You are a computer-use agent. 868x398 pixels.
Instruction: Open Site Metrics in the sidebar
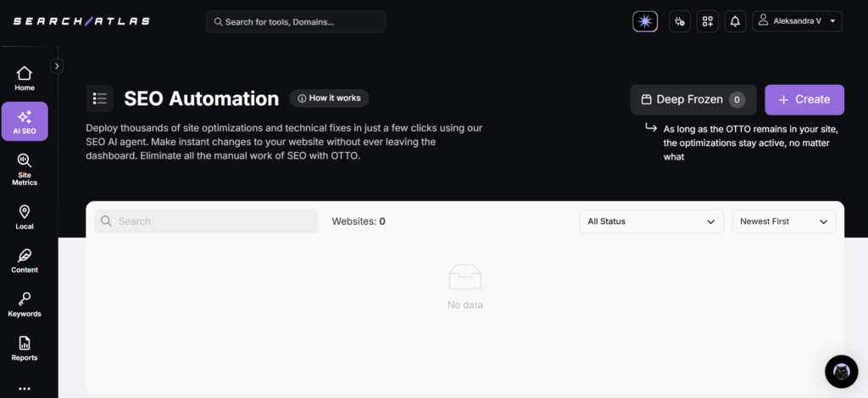click(x=25, y=170)
